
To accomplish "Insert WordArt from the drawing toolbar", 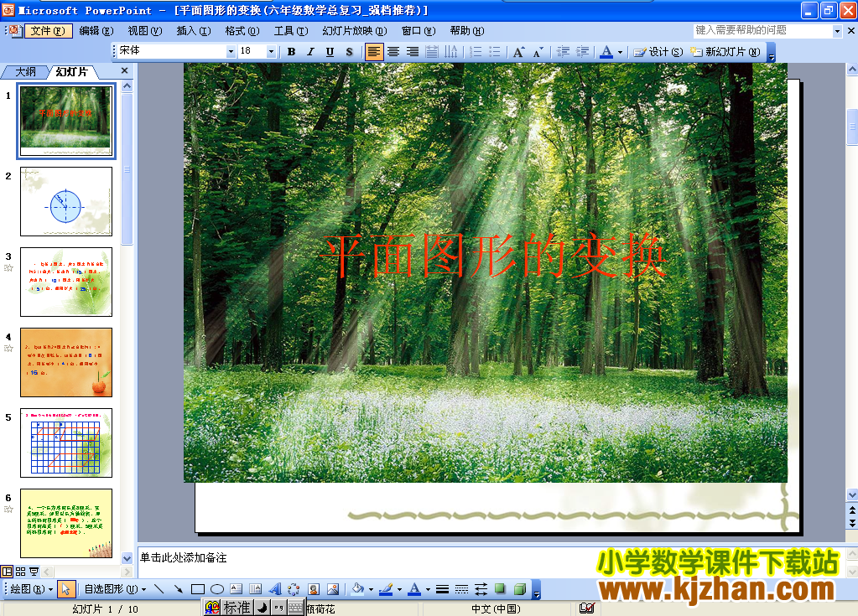I will click(274, 589).
